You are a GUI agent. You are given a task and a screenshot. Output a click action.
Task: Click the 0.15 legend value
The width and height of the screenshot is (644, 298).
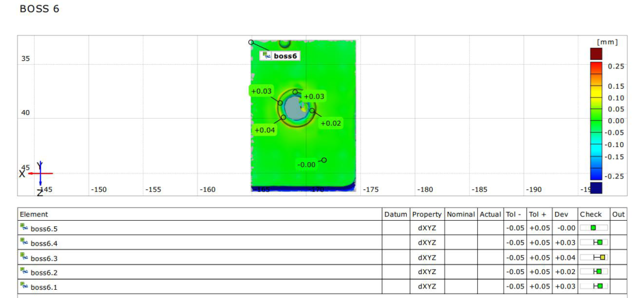pyautogui.click(x=616, y=86)
